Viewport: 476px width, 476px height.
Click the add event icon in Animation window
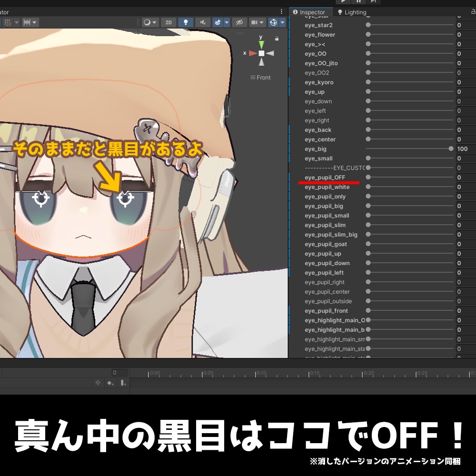coord(123,383)
